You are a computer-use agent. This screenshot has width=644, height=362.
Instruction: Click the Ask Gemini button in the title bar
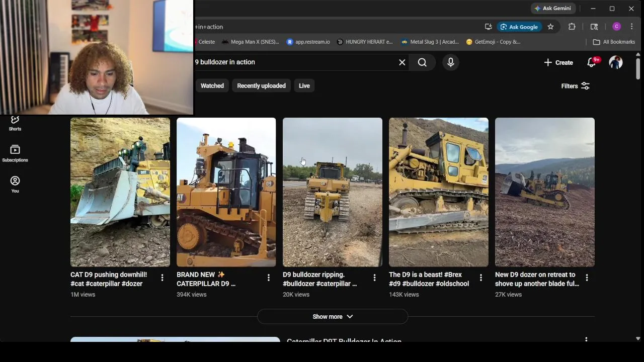tap(553, 9)
